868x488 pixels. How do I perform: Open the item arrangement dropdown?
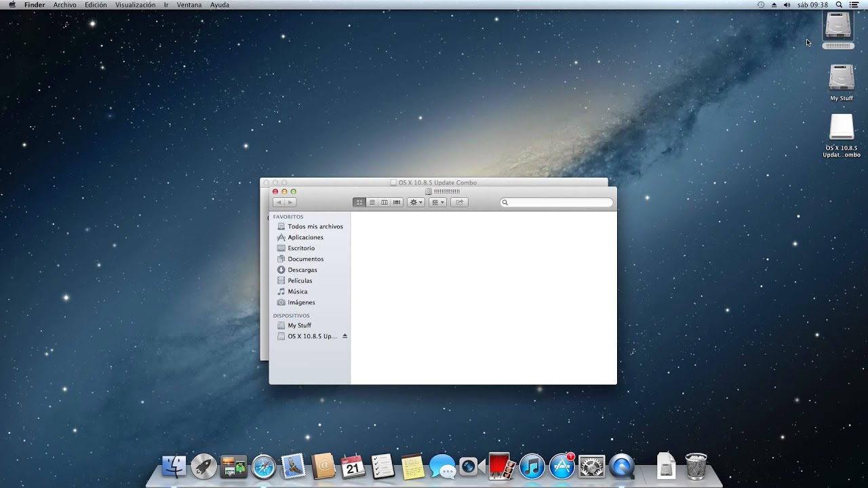point(438,202)
